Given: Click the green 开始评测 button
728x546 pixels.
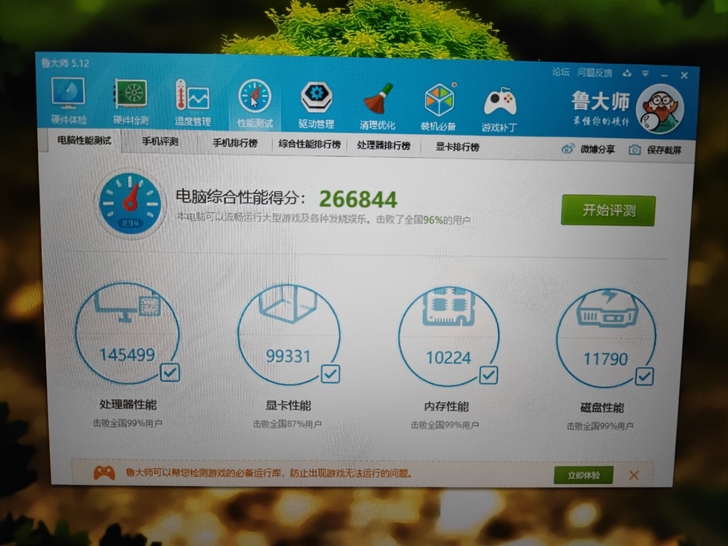Looking at the screenshot, I should point(608,210).
